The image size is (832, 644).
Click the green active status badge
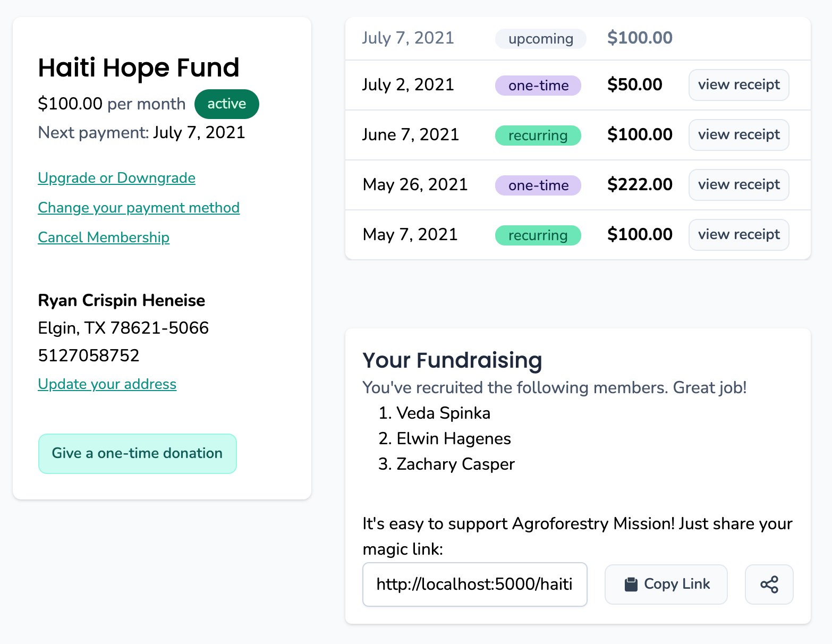click(226, 104)
